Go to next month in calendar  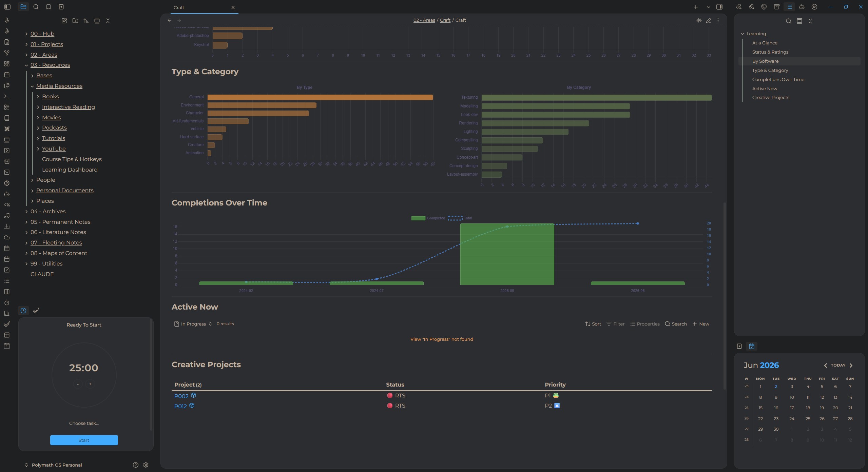coord(851,365)
